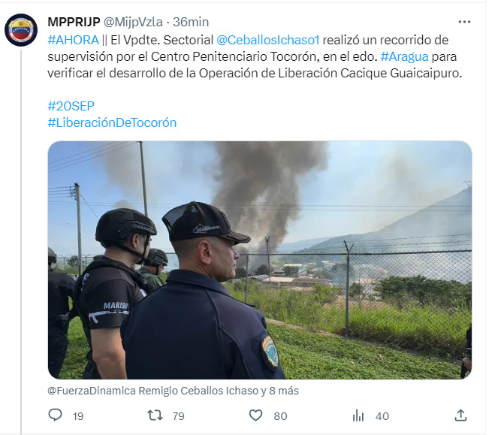View tagged people @FuerzaDinamica and 8 más
This screenshot has width=504, height=435.
click(x=173, y=391)
